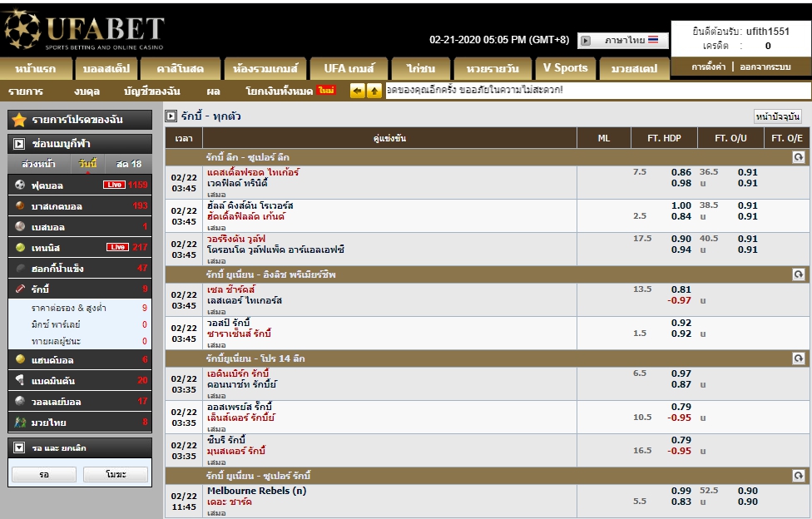Refresh the Rugby League Super League section
812x519 pixels.
[x=798, y=157]
